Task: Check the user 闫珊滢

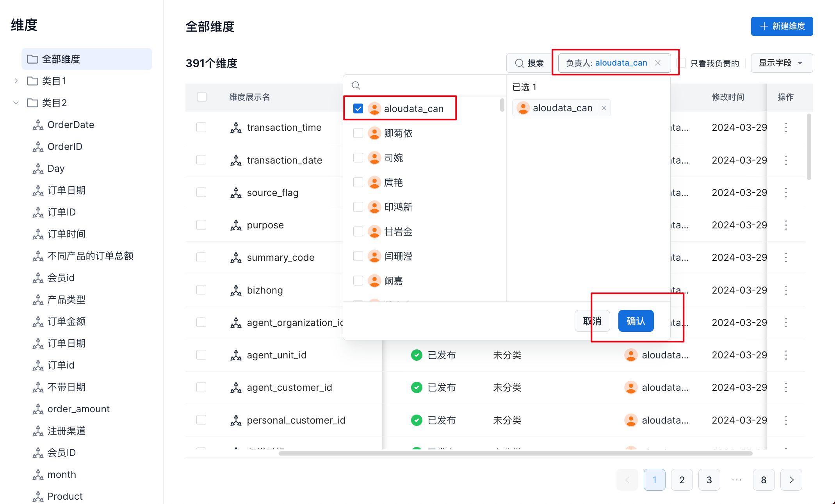Action: [x=358, y=256]
